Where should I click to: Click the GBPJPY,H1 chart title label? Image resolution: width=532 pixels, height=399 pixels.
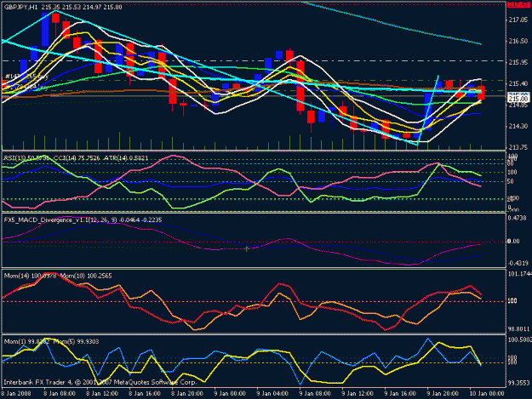(63, 7)
